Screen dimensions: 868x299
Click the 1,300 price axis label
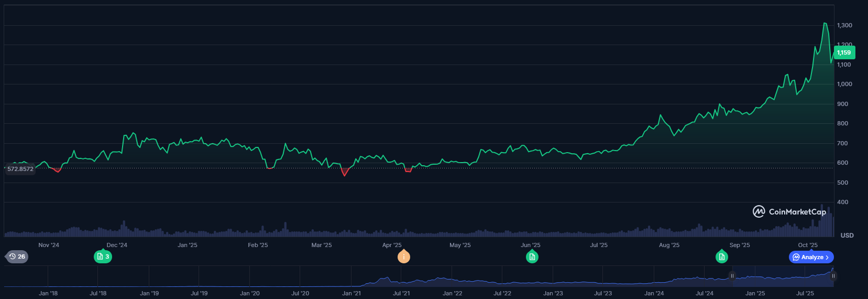pyautogui.click(x=844, y=25)
